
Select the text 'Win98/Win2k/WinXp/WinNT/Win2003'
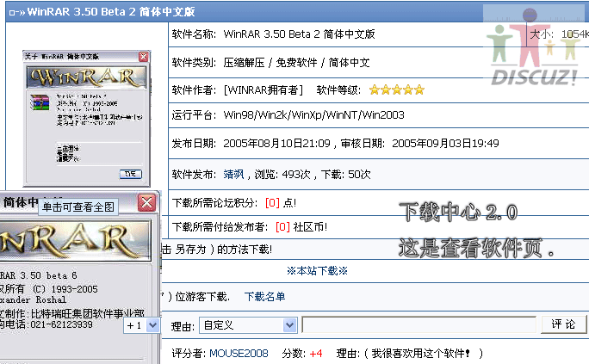[x=313, y=114]
